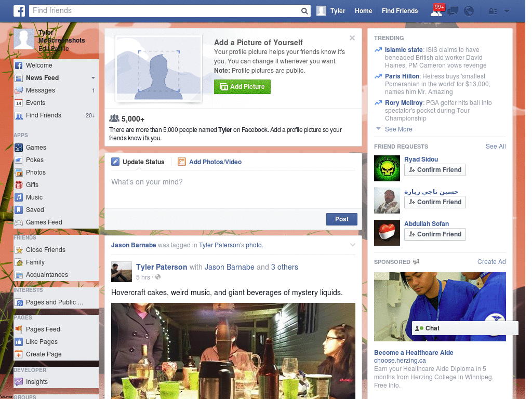Dismiss the Add a Picture of Yourself prompt

pos(352,37)
